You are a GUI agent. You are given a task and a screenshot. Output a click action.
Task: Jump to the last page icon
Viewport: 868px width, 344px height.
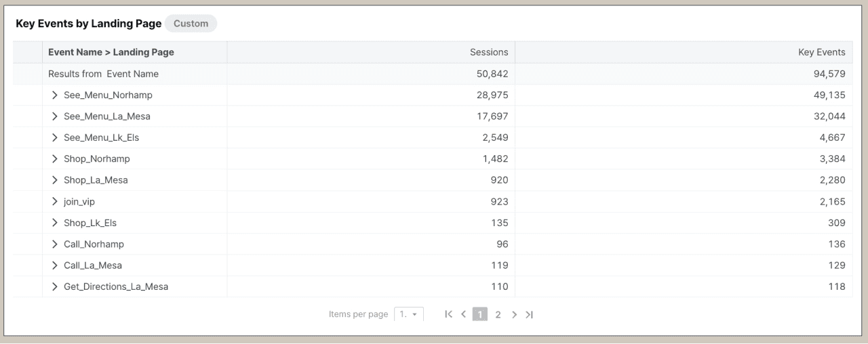click(x=530, y=314)
